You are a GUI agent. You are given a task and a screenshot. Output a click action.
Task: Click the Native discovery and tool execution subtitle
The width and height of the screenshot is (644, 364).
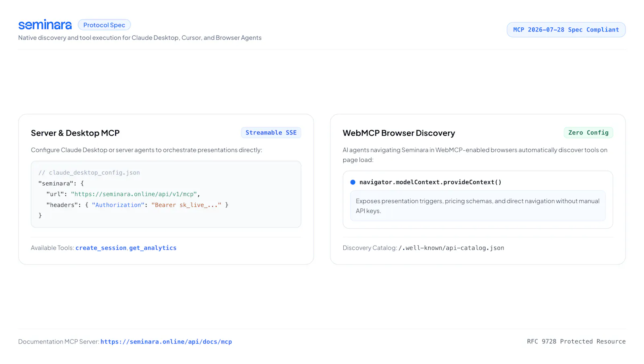[x=140, y=37]
